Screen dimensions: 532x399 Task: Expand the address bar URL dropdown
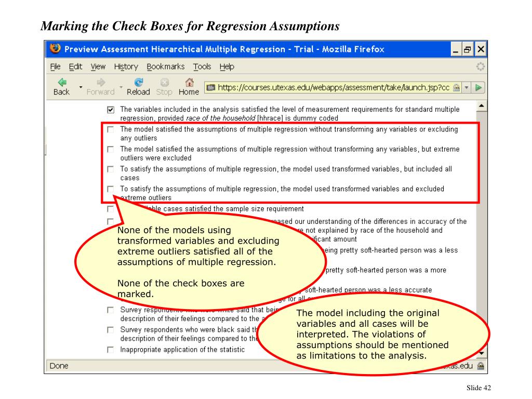click(x=467, y=87)
